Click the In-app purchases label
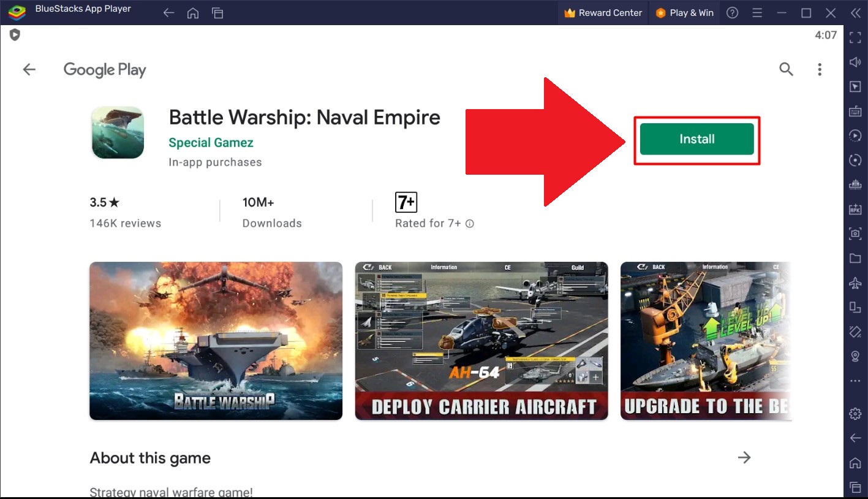Viewport: 868px width, 499px height. (215, 162)
